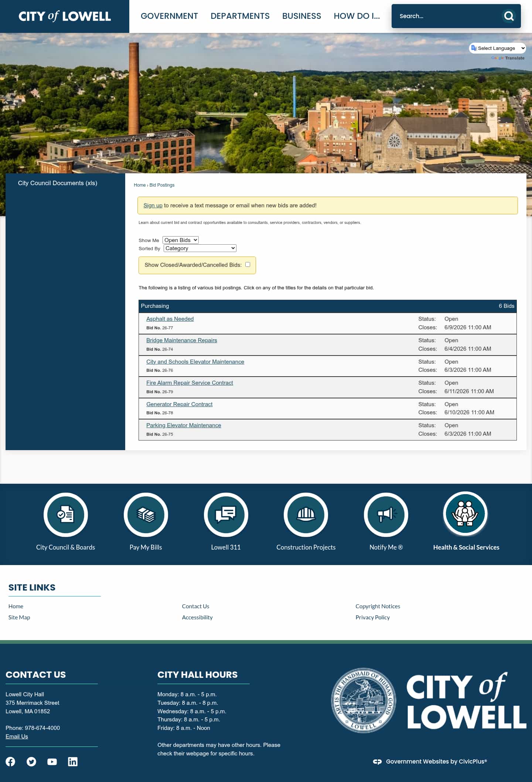Open Fire Alarm Repair Service Contract bid
The image size is (532, 782).
pos(190,383)
